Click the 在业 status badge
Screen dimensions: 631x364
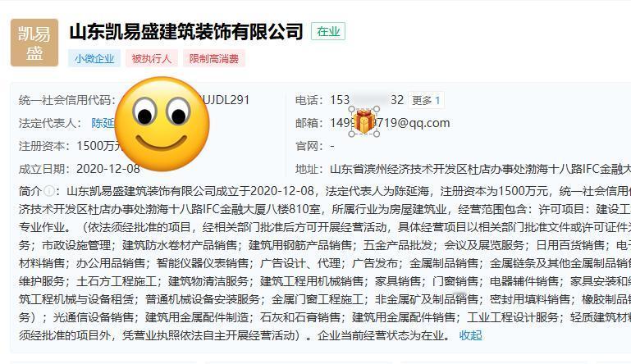click(328, 31)
